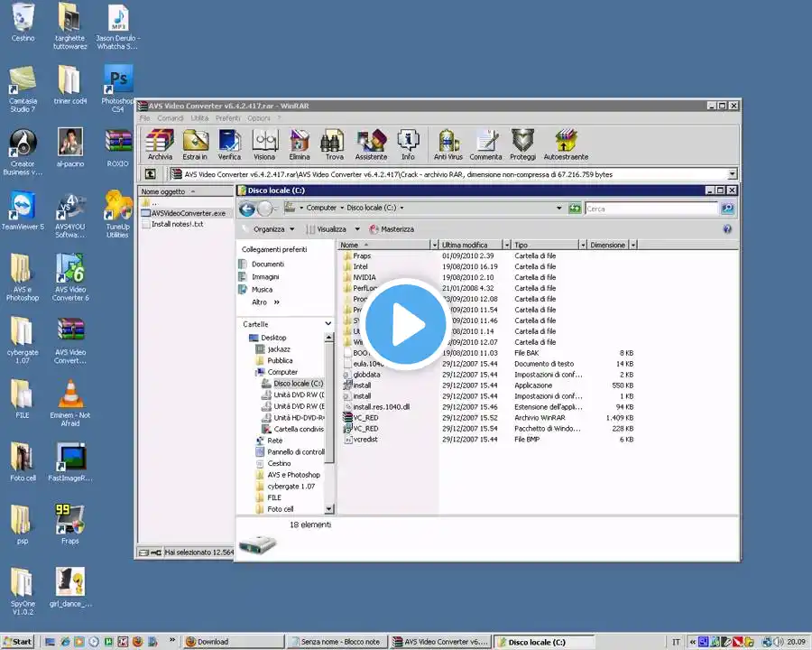812x650 pixels.
Task: Click the Archivia toolbar icon in WinRAR
Action: pyautogui.click(x=160, y=144)
